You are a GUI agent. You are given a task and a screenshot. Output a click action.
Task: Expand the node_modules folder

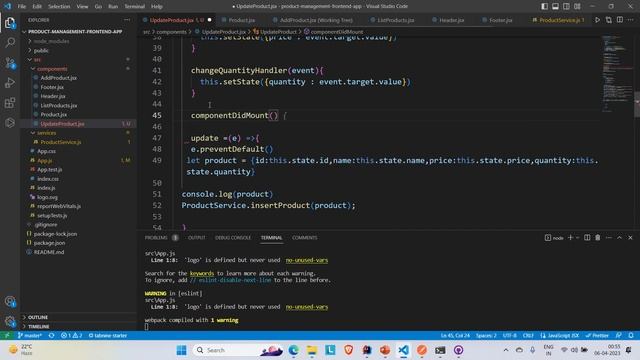click(78, 41)
